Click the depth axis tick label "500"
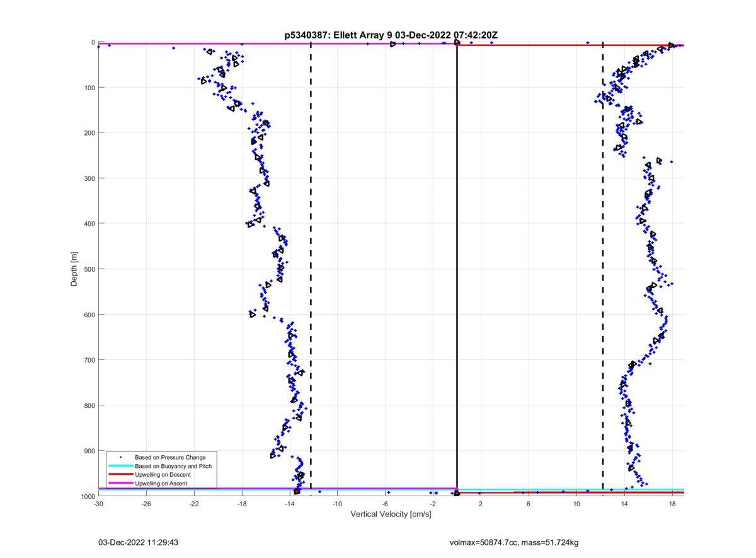Viewport: 756px width, 558px height. [89, 269]
